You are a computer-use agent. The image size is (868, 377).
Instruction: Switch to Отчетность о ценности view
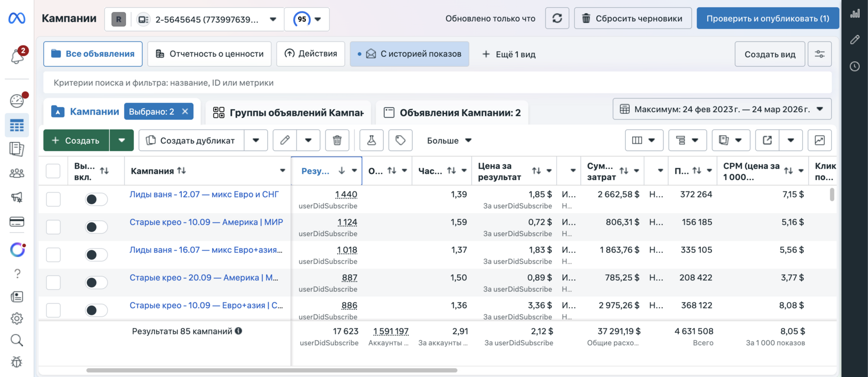coord(209,54)
